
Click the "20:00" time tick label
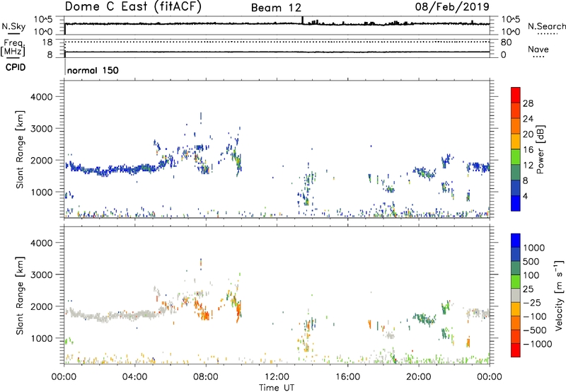click(418, 377)
